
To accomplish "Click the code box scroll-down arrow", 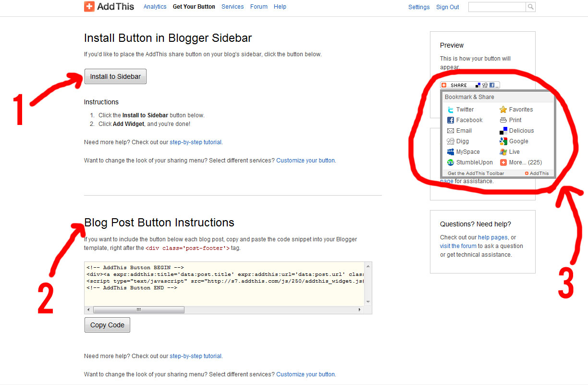I will coord(368,302).
